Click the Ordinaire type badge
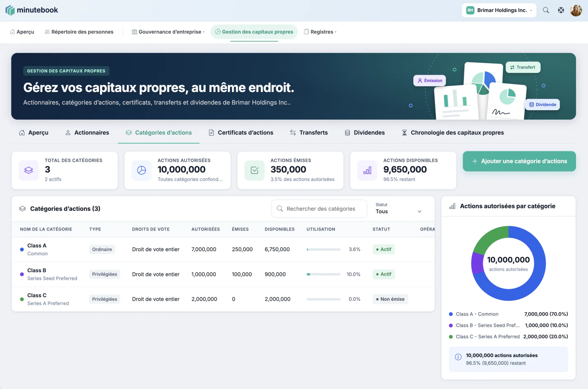Viewport: 588px width, 389px height. point(102,250)
